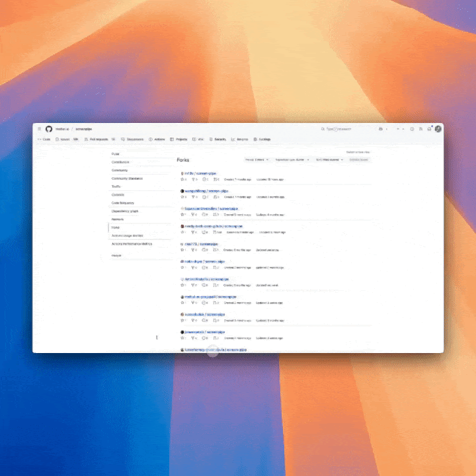Image resolution: width=476 pixels, height=476 pixels.
Task: Open the Pull requests tab
Action: coord(95,139)
